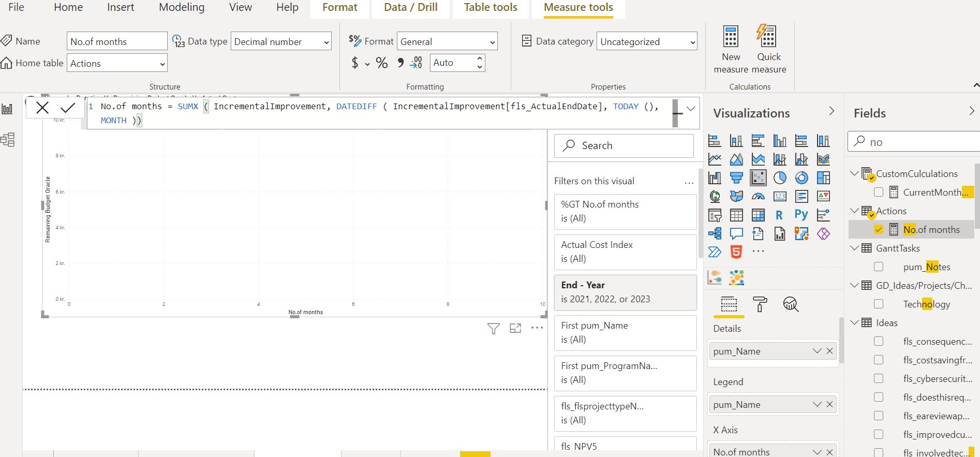Select the scatter chart visualization icon
Image resolution: width=980 pixels, height=457 pixels.
[x=759, y=178]
